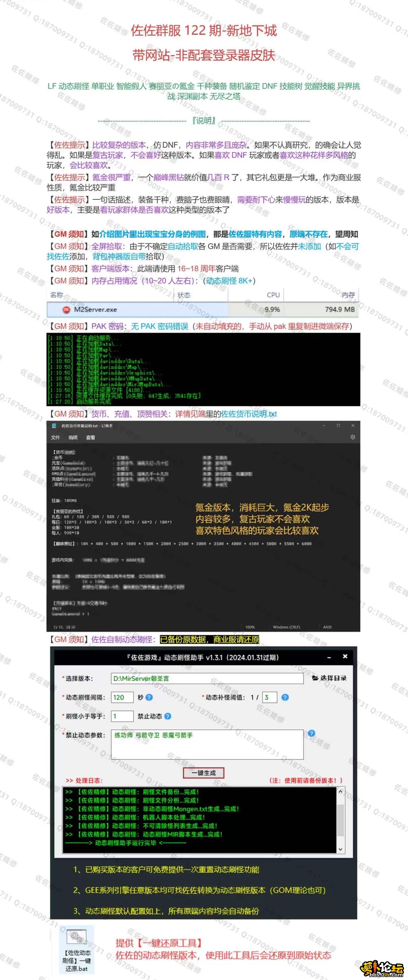Screen dimensions: 408x980
Task: Click M2Server.exe process icon
Action: 66,310
